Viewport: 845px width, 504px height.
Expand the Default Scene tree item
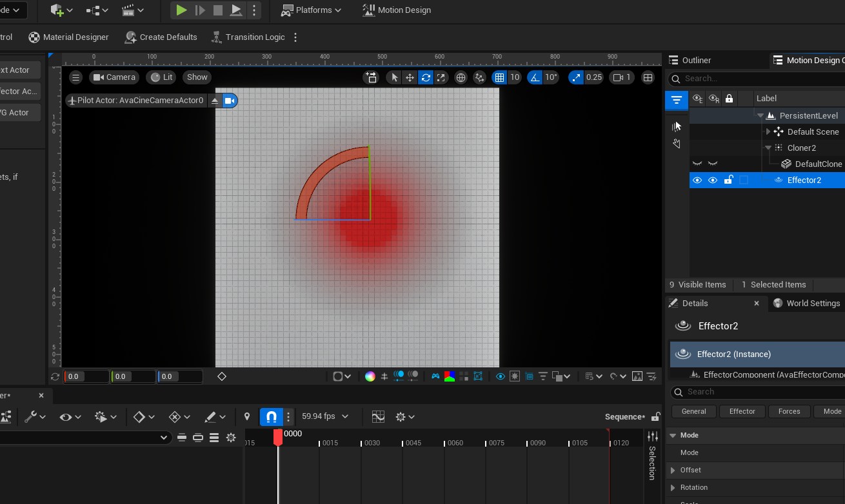pyautogui.click(x=768, y=131)
